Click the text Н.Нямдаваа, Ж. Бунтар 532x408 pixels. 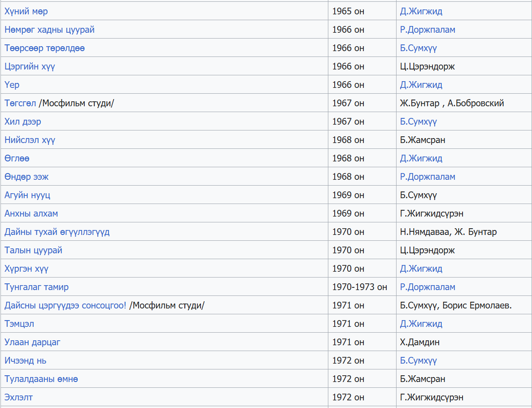point(448,232)
